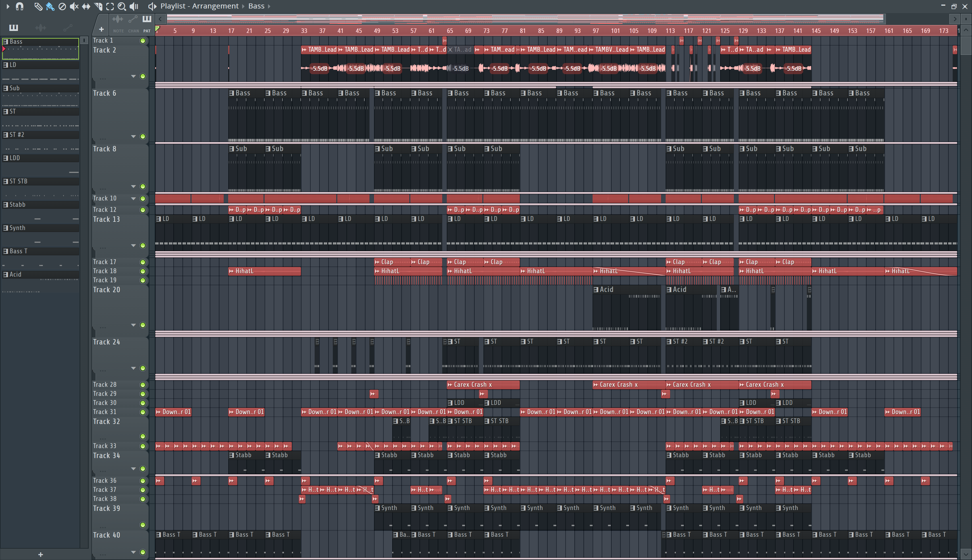This screenshot has width=972, height=560.
Task: Toggle the Track 31 mute LED
Action: point(143,412)
